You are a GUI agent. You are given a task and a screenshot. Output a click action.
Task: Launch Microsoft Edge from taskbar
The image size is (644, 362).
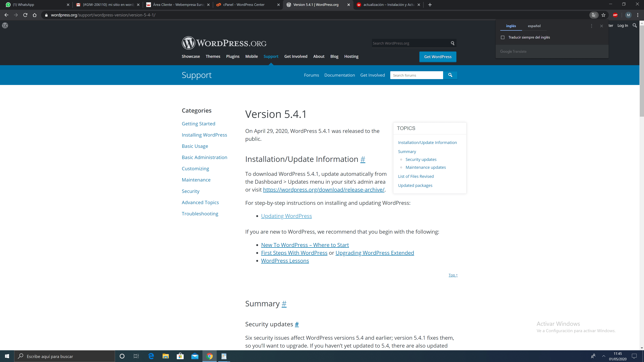(x=151, y=356)
